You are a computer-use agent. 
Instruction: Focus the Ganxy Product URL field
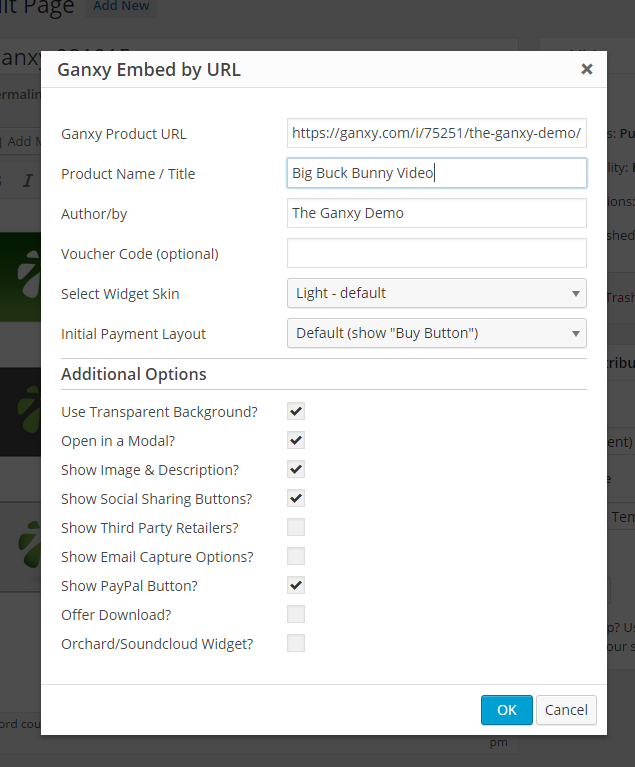[x=436, y=133]
